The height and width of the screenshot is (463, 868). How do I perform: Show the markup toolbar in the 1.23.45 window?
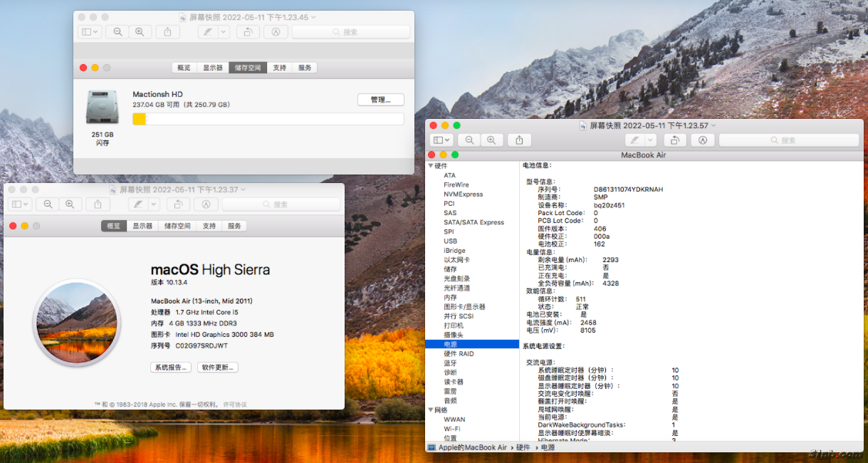click(275, 32)
